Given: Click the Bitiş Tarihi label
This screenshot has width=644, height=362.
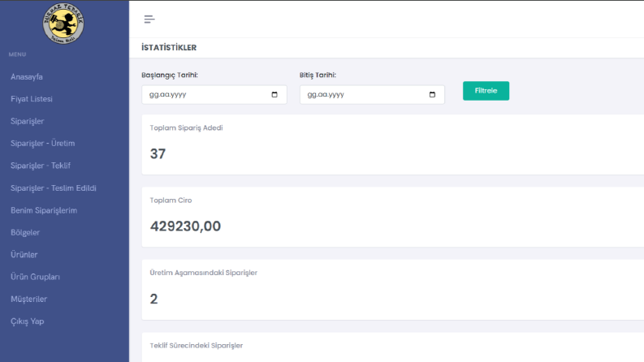Looking at the screenshot, I should pos(318,75).
